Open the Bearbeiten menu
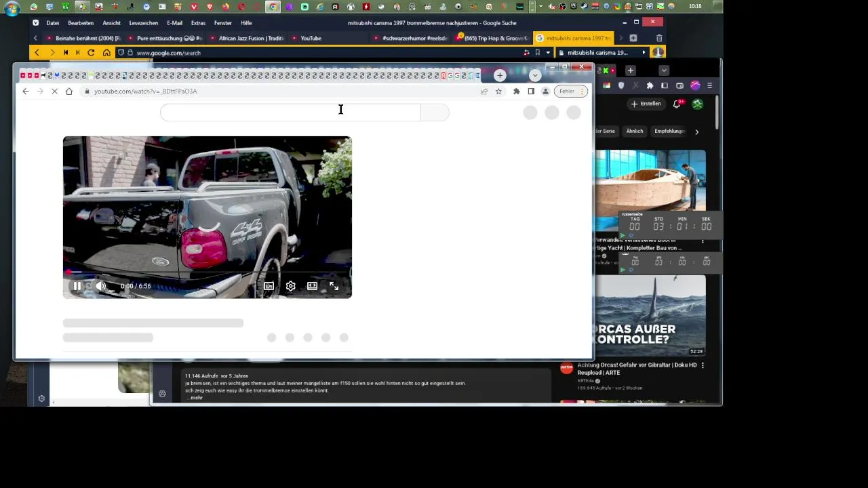The height and width of the screenshot is (488, 868). coord(81,23)
